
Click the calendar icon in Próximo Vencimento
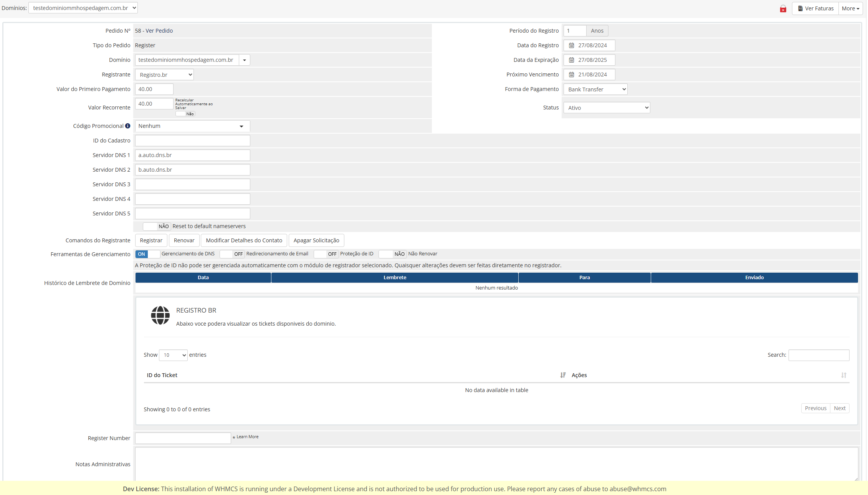pos(571,74)
